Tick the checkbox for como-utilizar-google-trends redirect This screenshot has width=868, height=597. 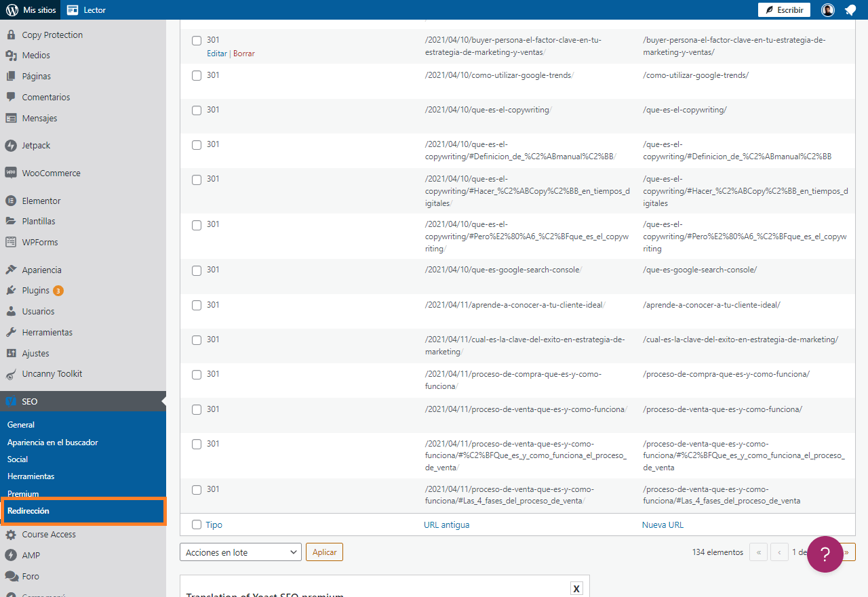(x=197, y=75)
